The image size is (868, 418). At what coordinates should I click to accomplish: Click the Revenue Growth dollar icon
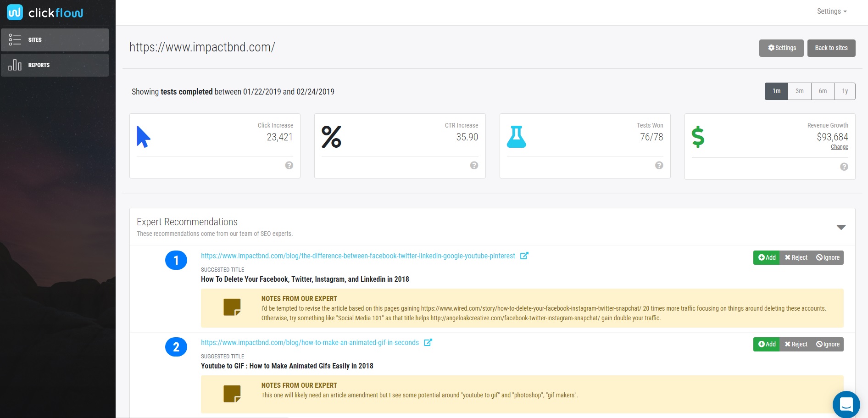(x=698, y=137)
